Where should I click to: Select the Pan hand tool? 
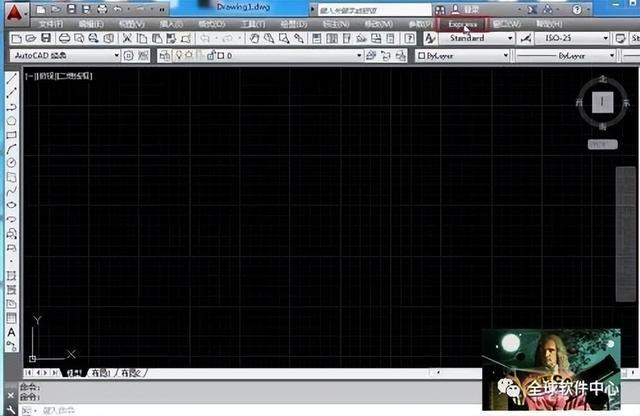pos(254,38)
